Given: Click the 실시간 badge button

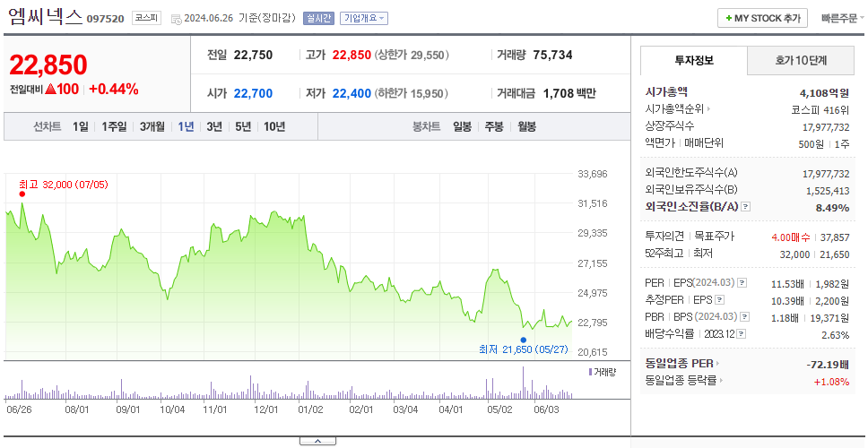Looking at the screenshot, I should pos(318,18).
